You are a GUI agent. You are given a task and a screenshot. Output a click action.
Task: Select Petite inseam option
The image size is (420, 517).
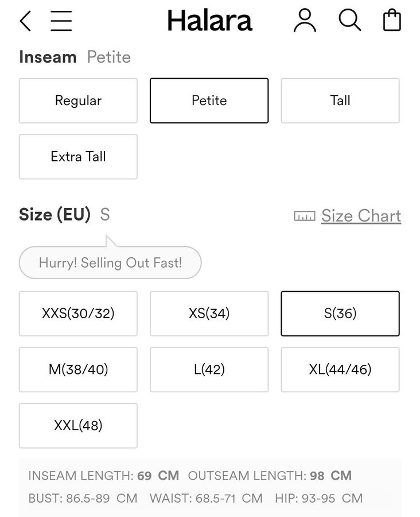[209, 101]
